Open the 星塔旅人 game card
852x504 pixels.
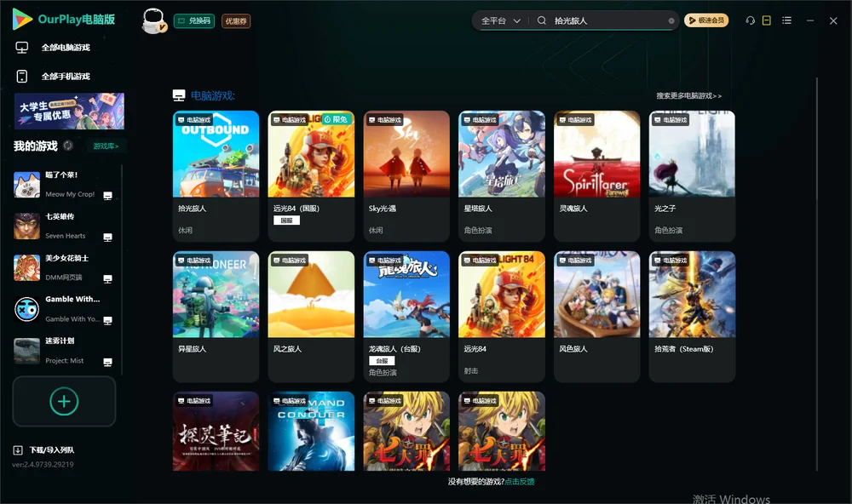coord(502,176)
